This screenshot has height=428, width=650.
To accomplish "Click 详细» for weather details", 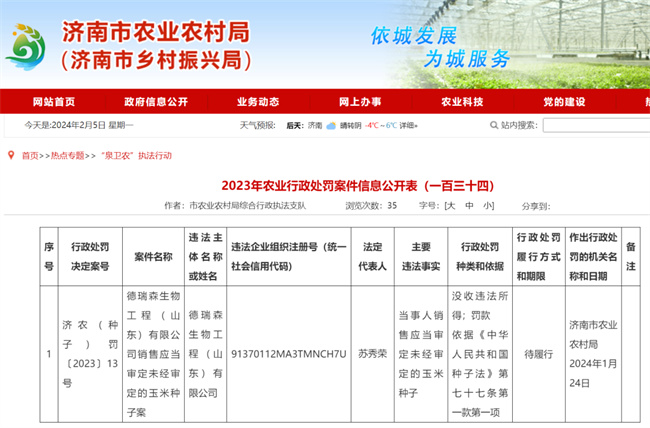I will click(x=408, y=126).
